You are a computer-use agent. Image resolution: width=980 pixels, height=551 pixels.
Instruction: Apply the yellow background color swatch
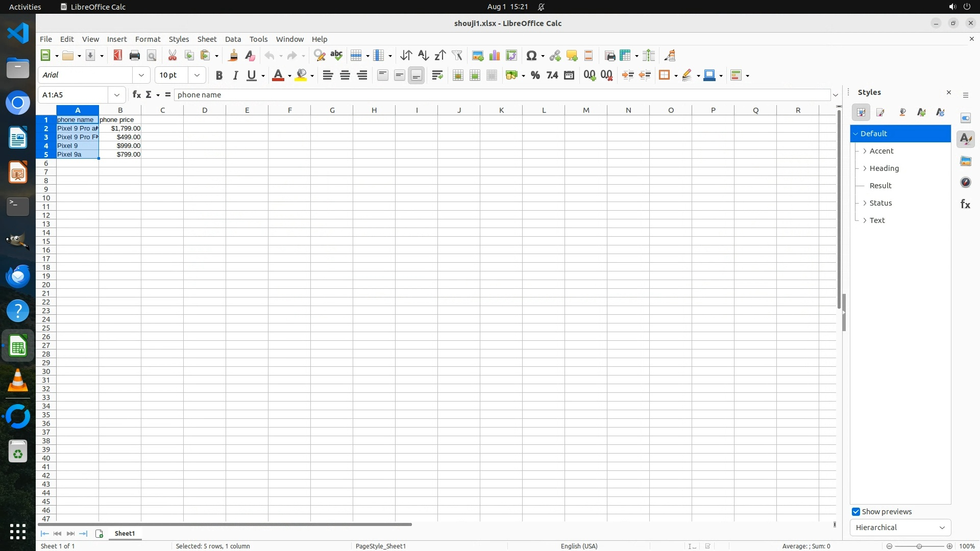(x=301, y=76)
